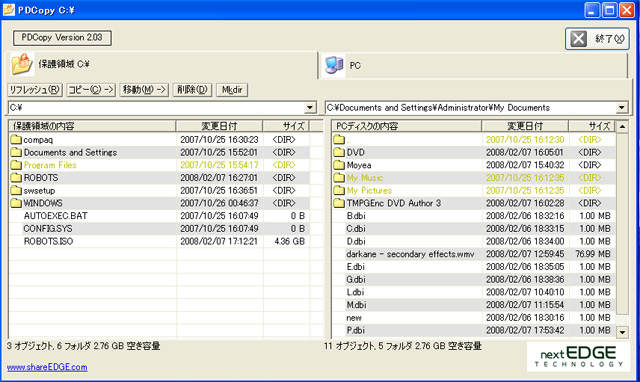Click the 2008/02/07 16:05:01 date cell
640x382 pixels.
point(524,152)
